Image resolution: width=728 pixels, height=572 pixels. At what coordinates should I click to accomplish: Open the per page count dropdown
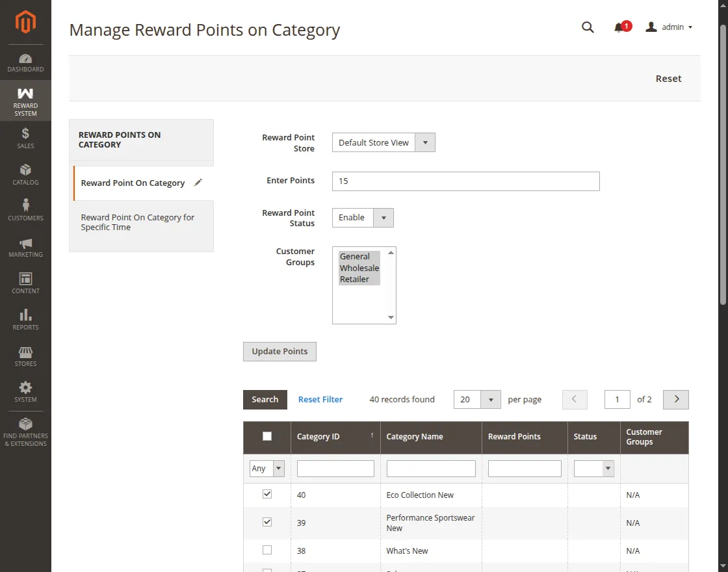[477, 399]
